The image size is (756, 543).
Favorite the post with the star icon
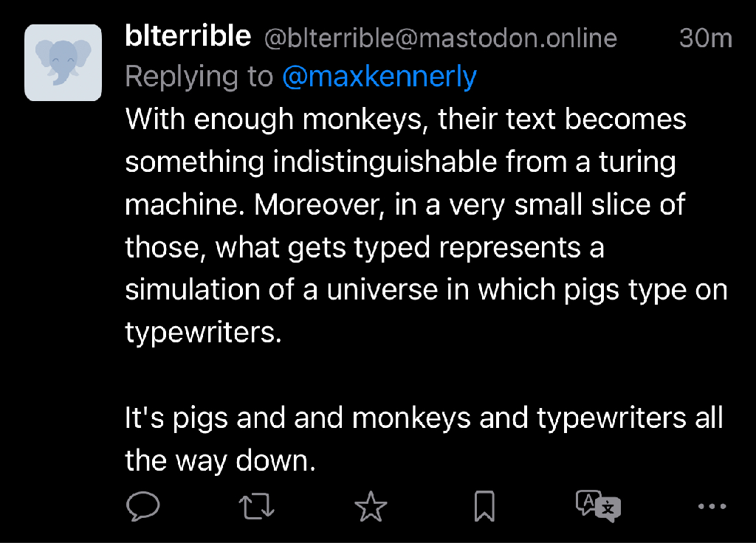371,506
